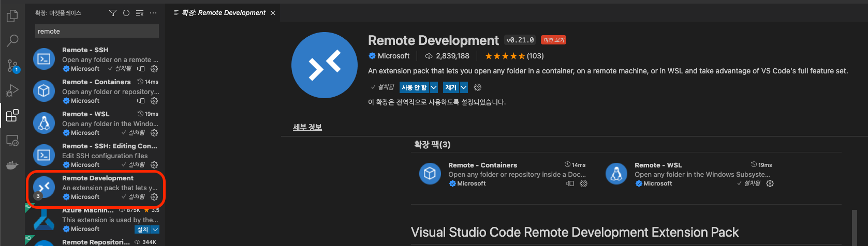Select Remote Repositories extension at list bottom
The height and width of the screenshot is (246, 868).
pyautogui.click(x=94, y=242)
